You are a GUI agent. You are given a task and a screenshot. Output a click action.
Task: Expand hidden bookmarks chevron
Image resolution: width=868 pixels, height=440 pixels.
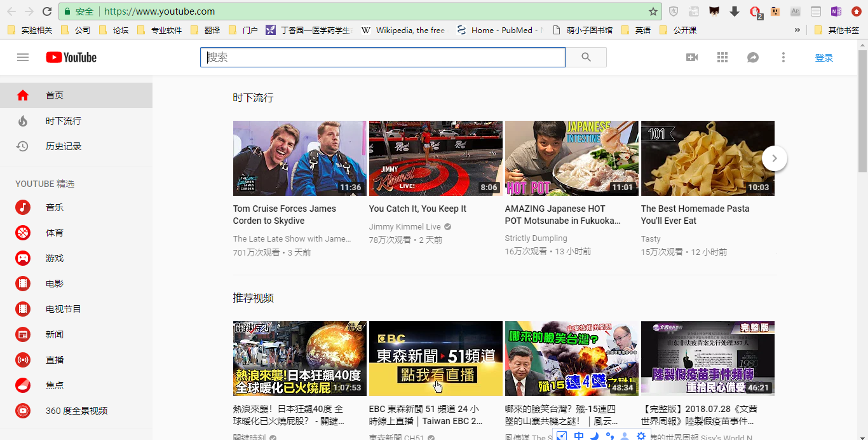click(797, 30)
